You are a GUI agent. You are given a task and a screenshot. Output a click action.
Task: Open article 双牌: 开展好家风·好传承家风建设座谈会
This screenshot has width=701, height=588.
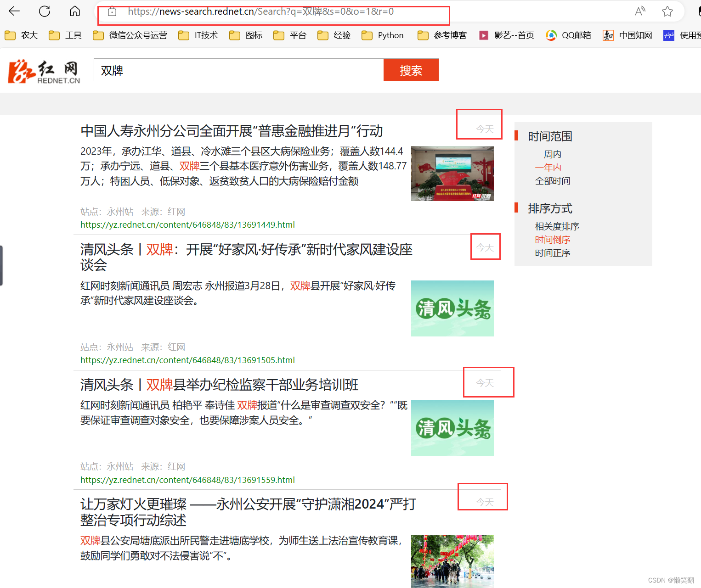click(x=247, y=257)
